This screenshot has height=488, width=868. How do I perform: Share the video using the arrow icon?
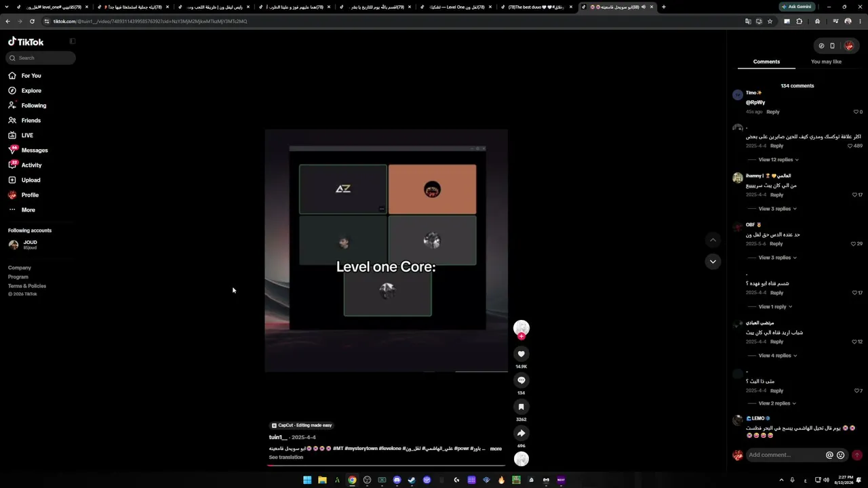(521, 433)
